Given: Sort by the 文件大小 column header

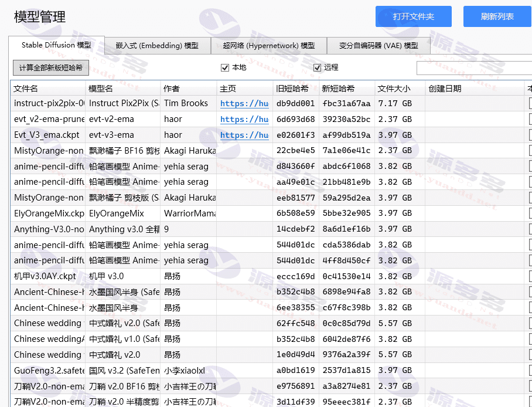Looking at the screenshot, I should pyautogui.click(x=400, y=89).
